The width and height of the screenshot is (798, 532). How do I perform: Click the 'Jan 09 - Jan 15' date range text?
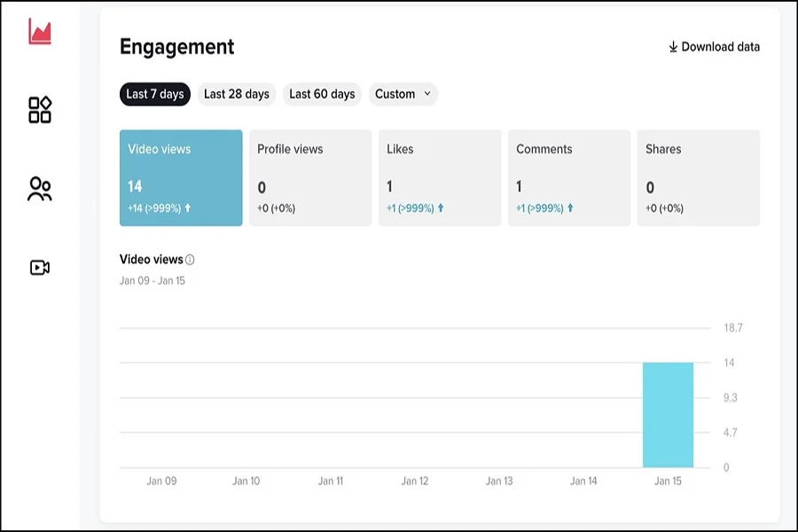click(x=153, y=281)
